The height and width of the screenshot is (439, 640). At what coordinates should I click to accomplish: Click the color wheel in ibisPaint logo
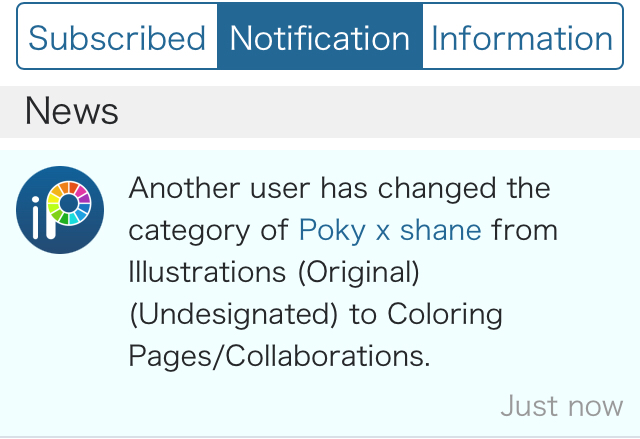(x=69, y=203)
